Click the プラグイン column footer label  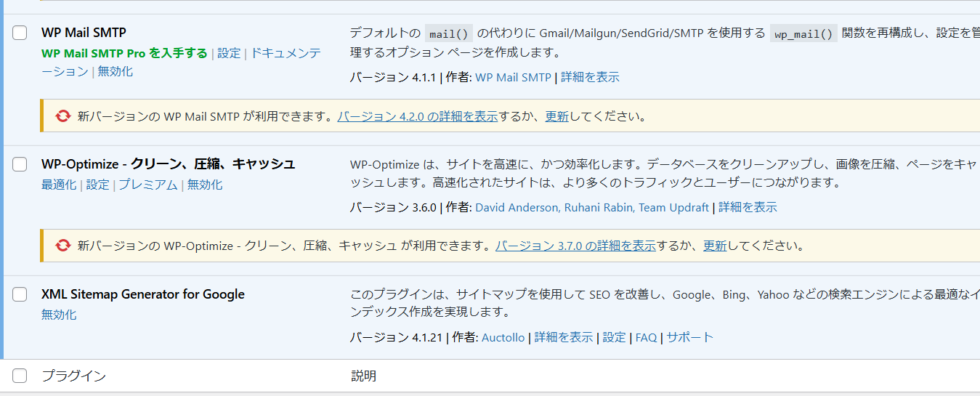click(73, 376)
